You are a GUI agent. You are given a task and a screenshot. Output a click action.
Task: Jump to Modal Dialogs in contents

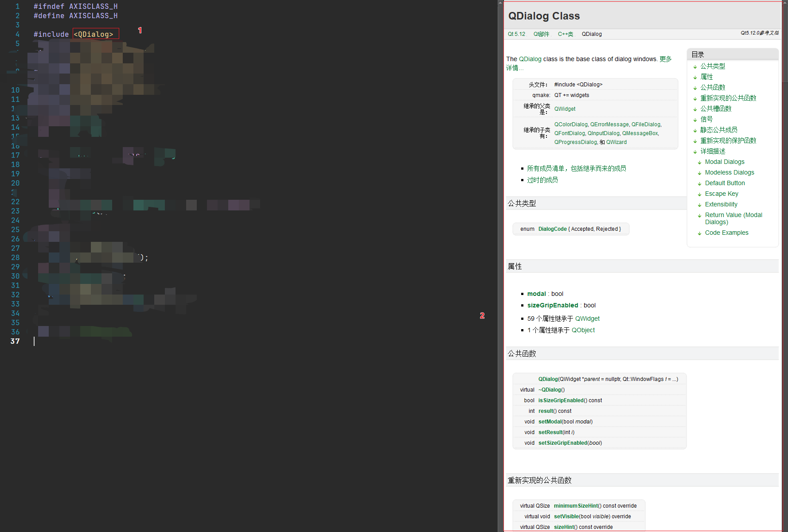[x=725, y=162]
